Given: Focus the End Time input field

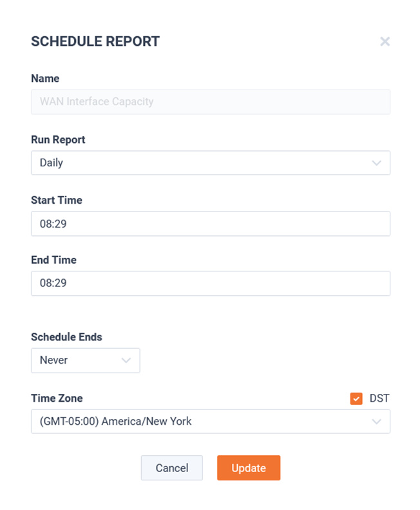Looking at the screenshot, I should tap(211, 283).
